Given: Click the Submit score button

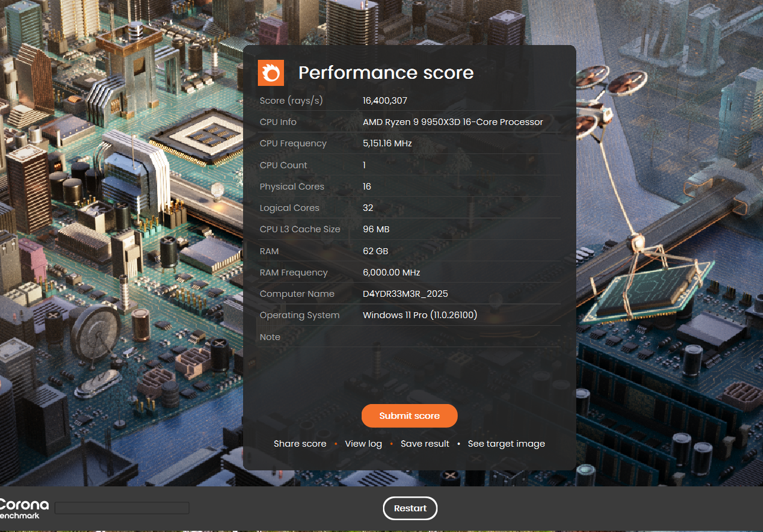Looking at the screenshot, I should tap(410, 416).
